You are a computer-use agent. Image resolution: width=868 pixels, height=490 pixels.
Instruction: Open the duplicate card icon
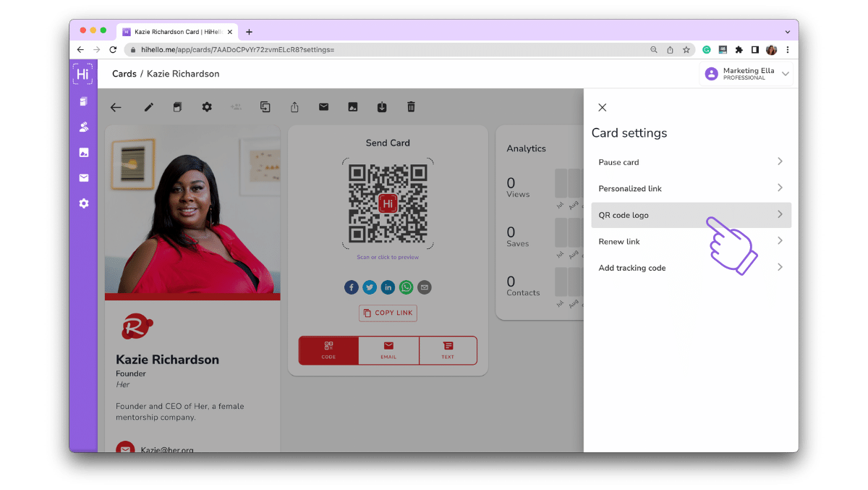[x=265, y=106]
